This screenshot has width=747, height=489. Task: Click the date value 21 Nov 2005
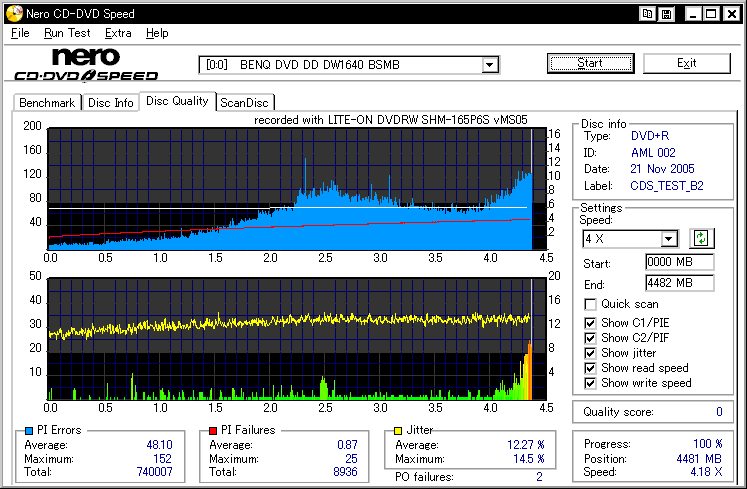click(662, 169)
